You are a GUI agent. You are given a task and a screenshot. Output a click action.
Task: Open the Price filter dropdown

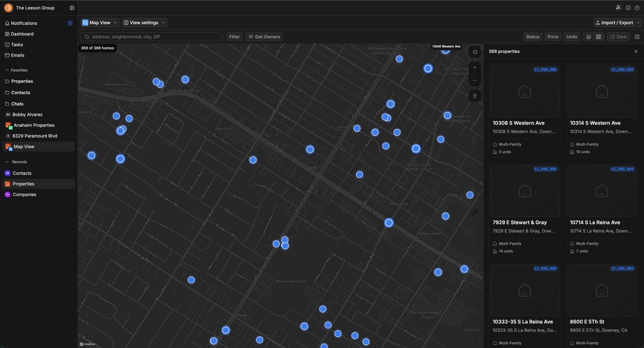point(553,37)
